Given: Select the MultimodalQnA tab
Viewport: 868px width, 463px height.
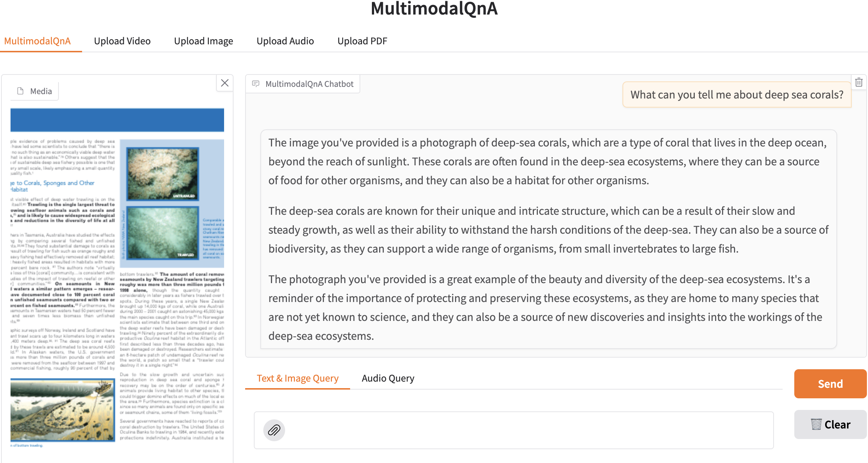Looking at the screenshot, I should point(37,41).
